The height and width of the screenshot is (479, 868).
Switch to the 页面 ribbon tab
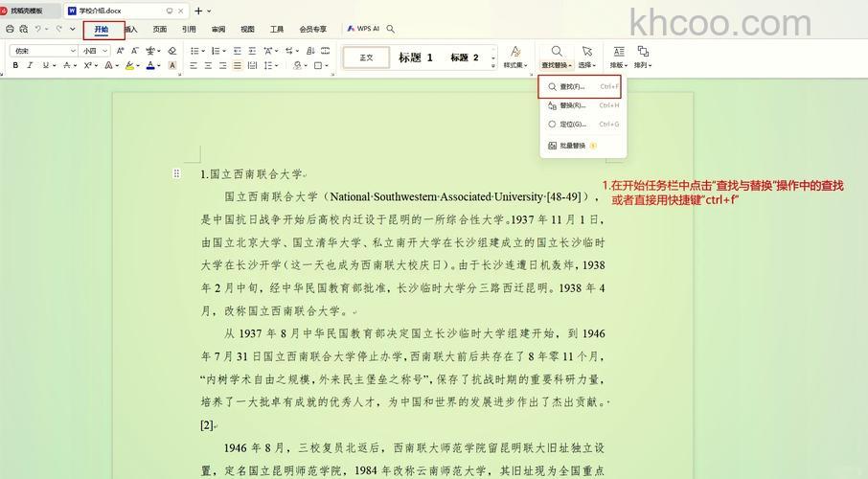tap(159, 30)
